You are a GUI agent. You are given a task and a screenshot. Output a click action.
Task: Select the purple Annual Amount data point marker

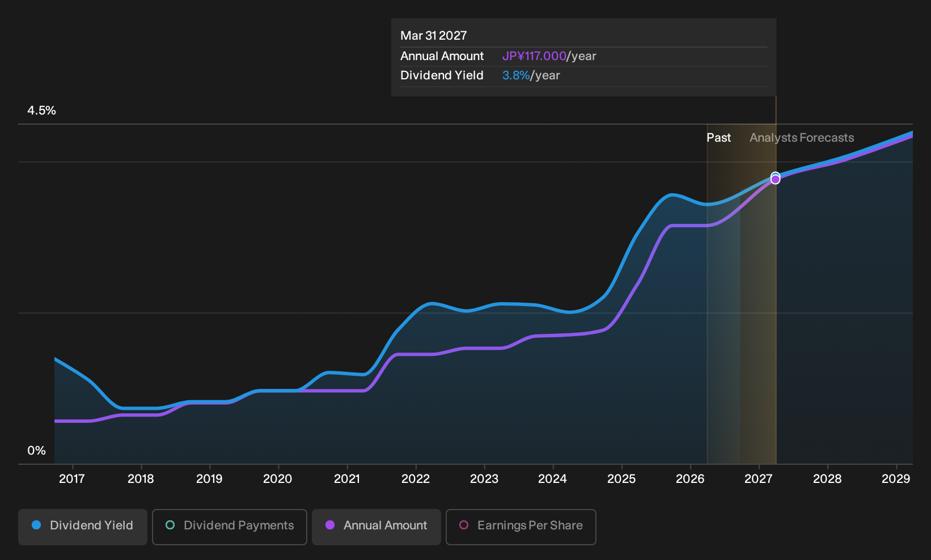(775, 180)
